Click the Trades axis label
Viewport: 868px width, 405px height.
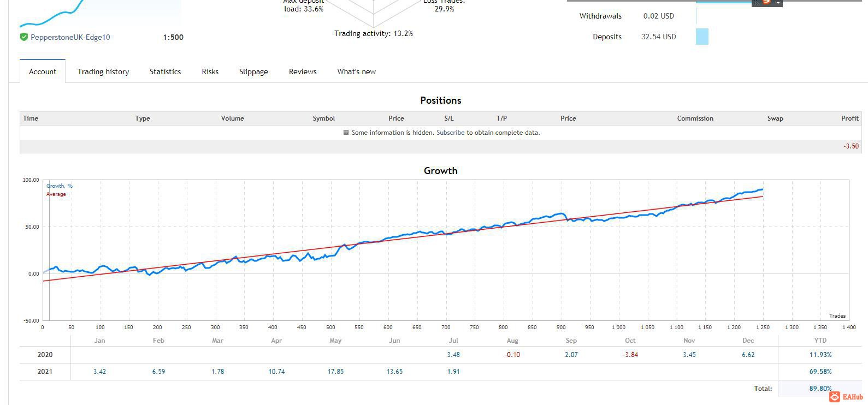pyautogui.click(x=837, y=316)
